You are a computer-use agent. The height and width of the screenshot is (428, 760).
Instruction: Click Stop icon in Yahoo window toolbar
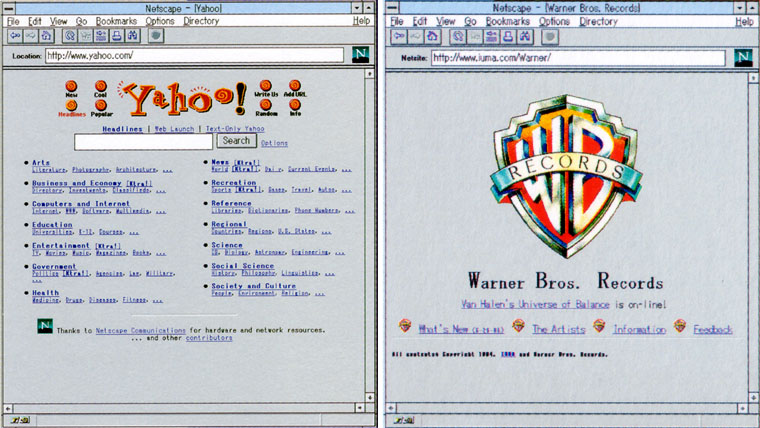(x=156, y=36)
